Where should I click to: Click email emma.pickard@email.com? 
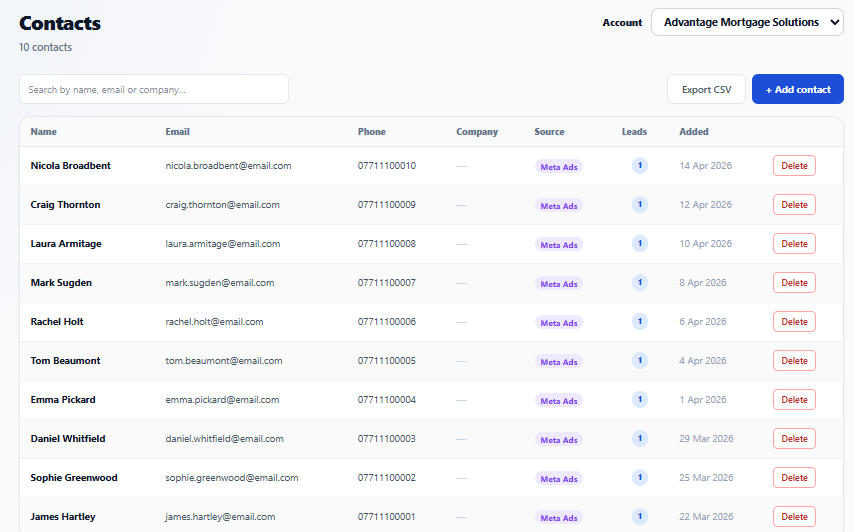(222, 400)
